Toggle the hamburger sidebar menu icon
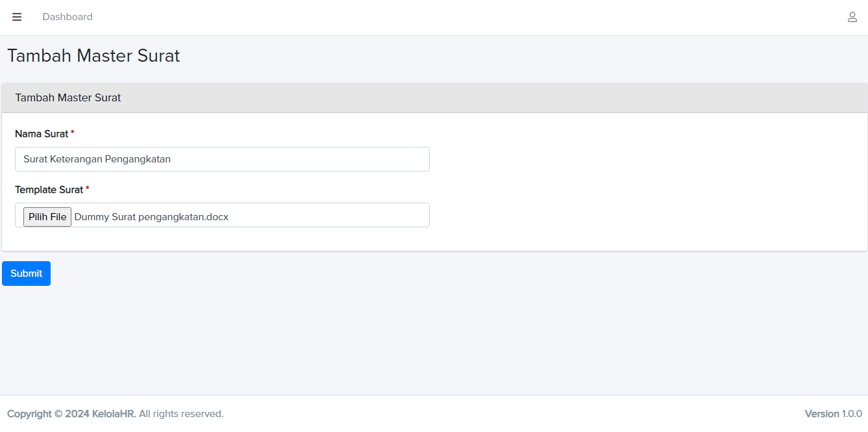Viewport: 868px width, 432px height. [17, 17]
